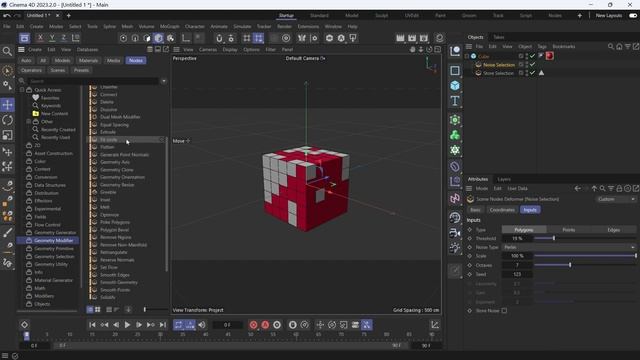Click Render to Picture Viewer icon

click(412, 38)
